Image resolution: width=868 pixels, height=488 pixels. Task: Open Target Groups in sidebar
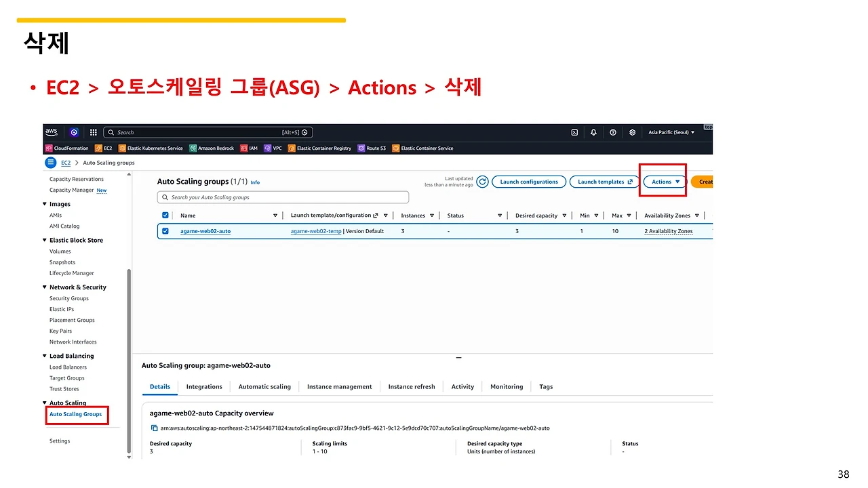coord(67,378)
